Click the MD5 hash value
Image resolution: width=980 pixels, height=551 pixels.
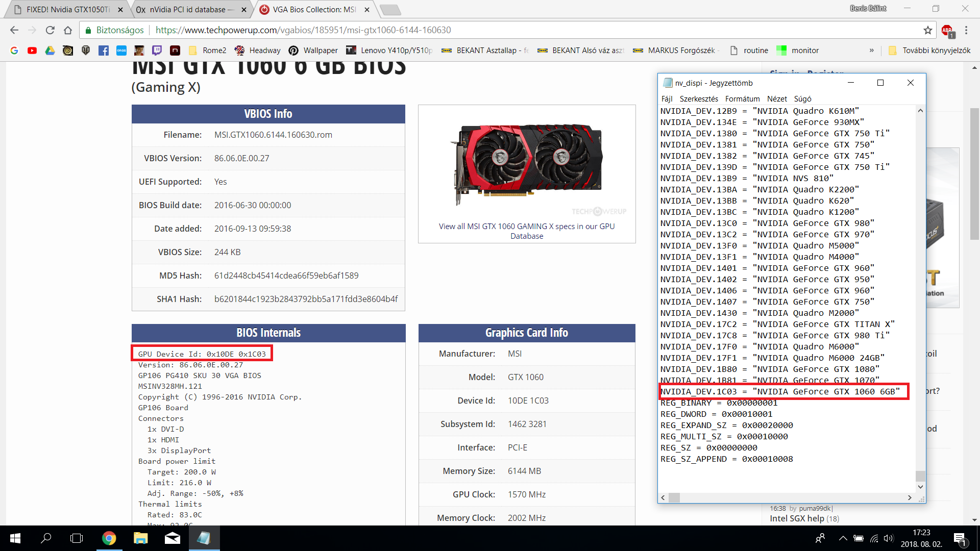286,275
